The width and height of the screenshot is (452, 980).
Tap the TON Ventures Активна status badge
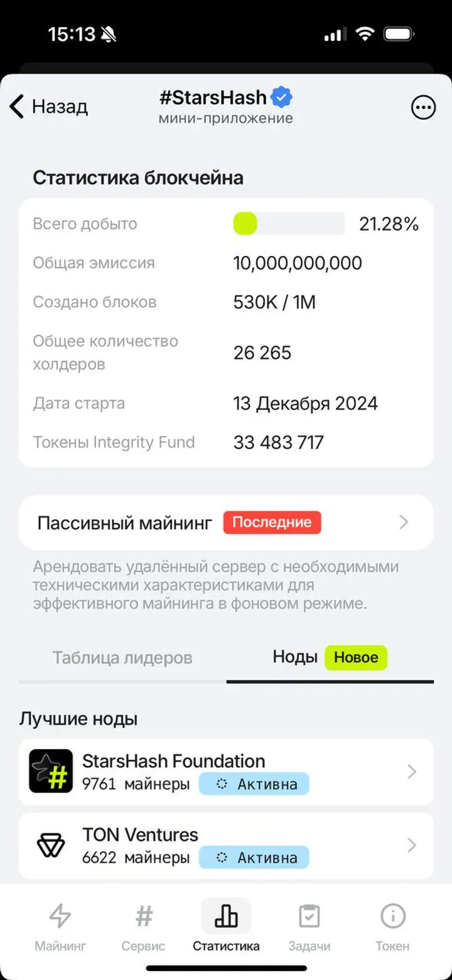pyautogui.click(x=254, y=857)
